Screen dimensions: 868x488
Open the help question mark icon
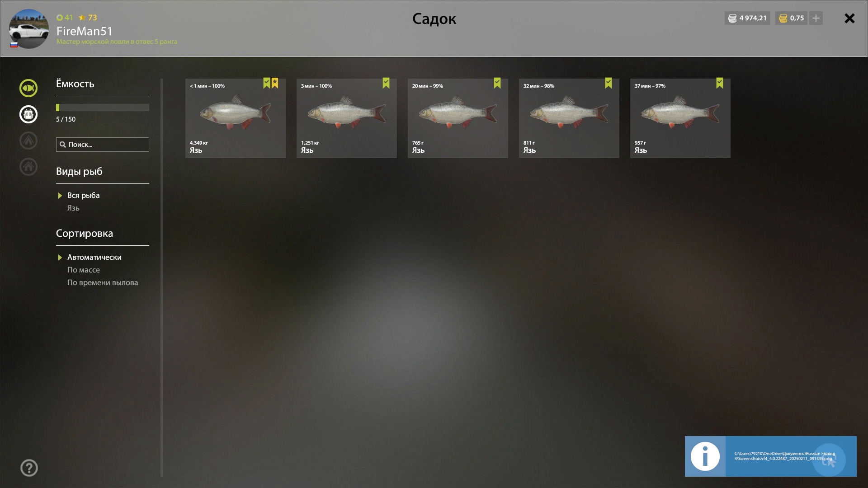[x=29, y=468]
